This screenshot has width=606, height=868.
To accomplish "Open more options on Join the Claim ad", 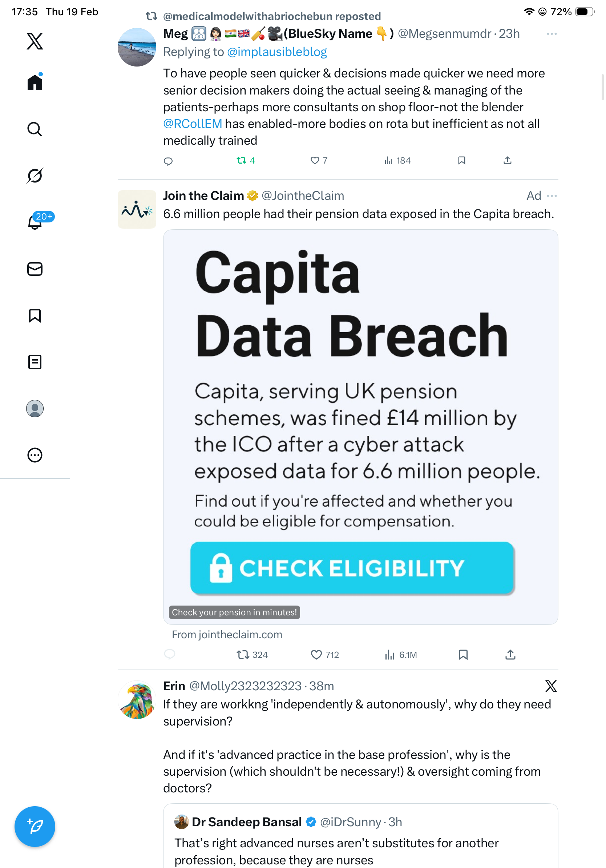I will click(551, 196).
